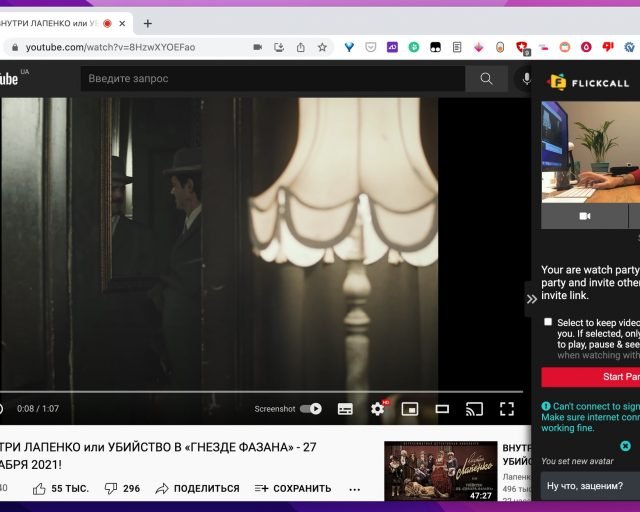Open the document reader extension icon
Screen dimensions: 640x512
click(457, 47)
